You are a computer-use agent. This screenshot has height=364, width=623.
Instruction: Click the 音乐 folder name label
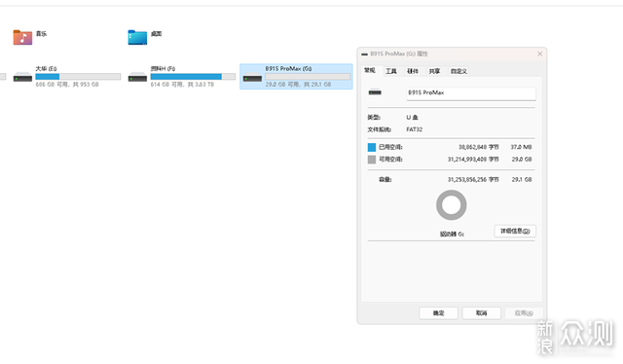point(41,34)
